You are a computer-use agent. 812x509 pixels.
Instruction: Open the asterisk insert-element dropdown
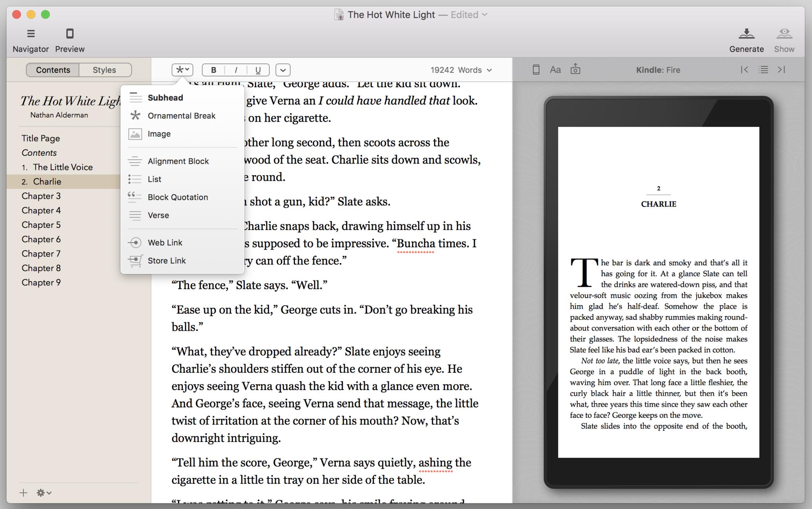(182, 70)
